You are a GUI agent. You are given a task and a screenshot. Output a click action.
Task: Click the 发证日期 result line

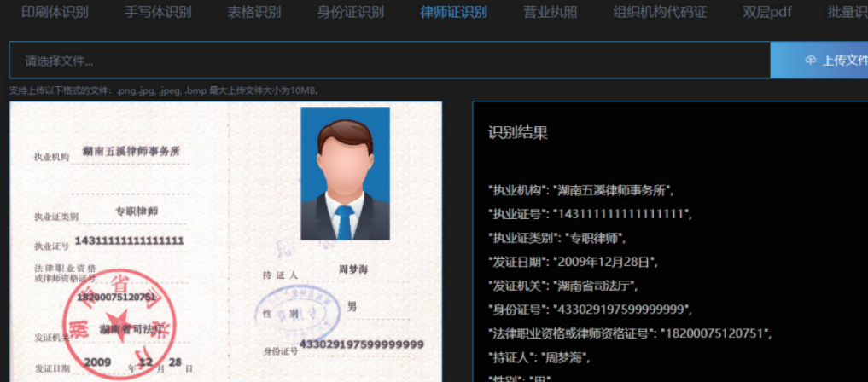pyautogui.click(x=573, y=262)
